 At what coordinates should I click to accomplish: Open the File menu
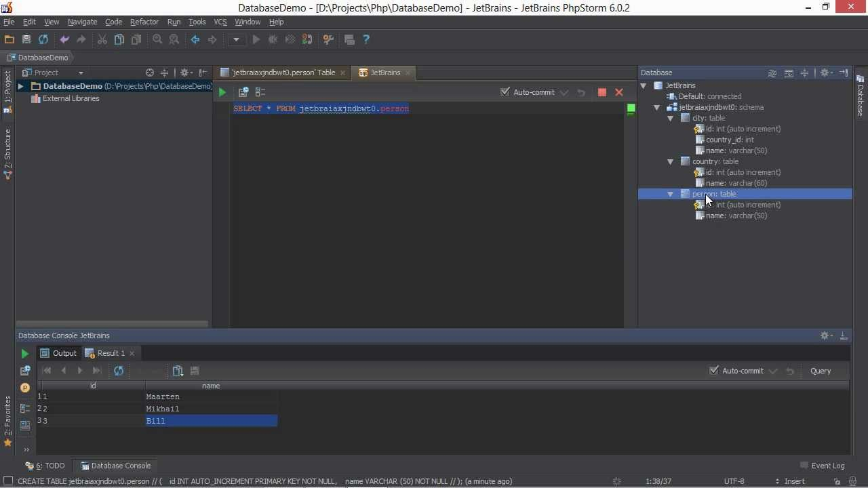coord(9,22)
